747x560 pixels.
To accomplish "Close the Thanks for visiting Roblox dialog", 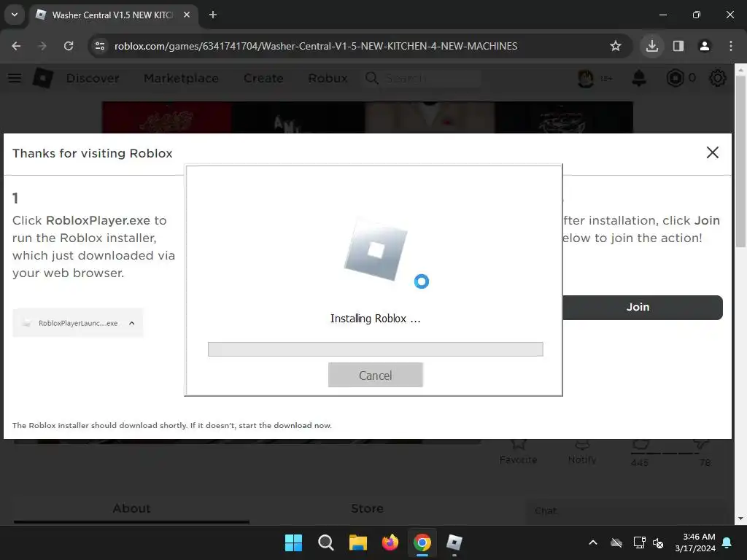I will click(x=712, y=152).
